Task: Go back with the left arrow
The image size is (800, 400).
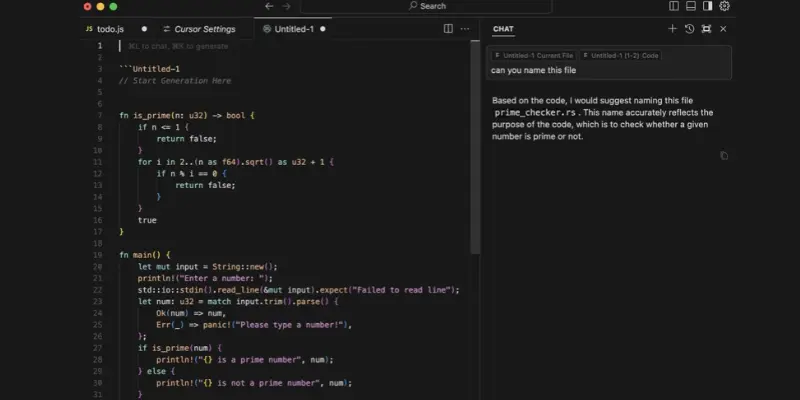Action: 269,6
